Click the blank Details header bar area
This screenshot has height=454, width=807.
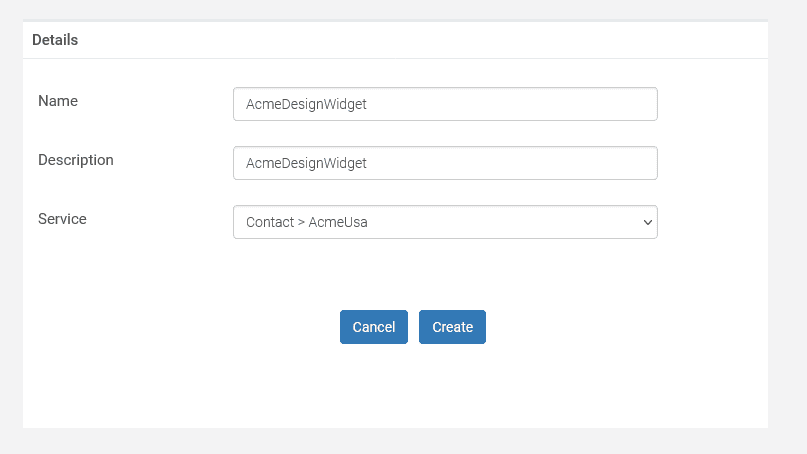click(422, 40)
